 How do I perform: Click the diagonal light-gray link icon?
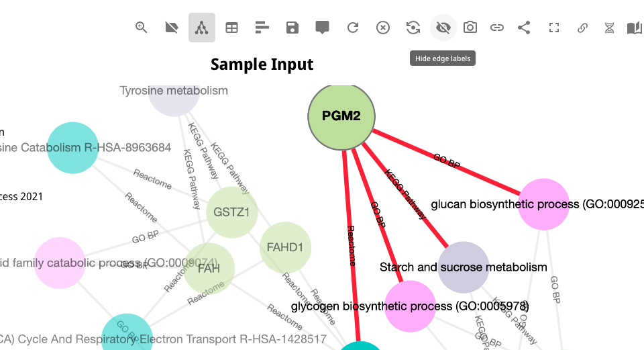(x=582, y=28)
